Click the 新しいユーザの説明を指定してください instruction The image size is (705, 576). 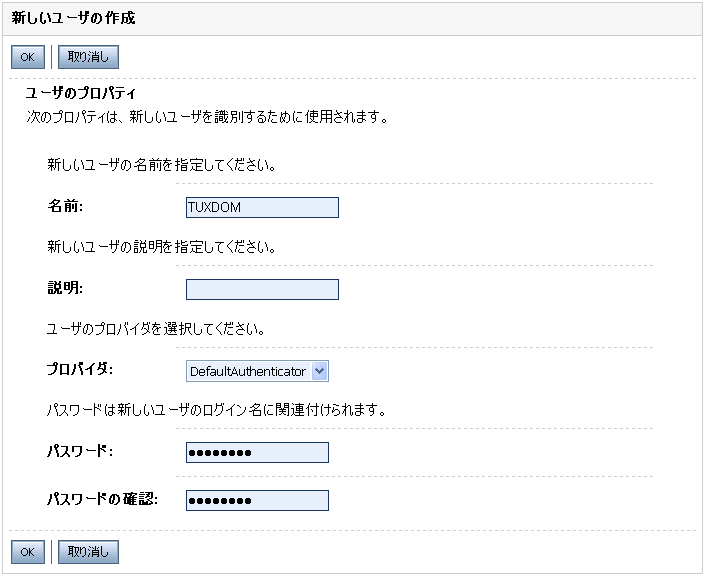click(162, 247)
